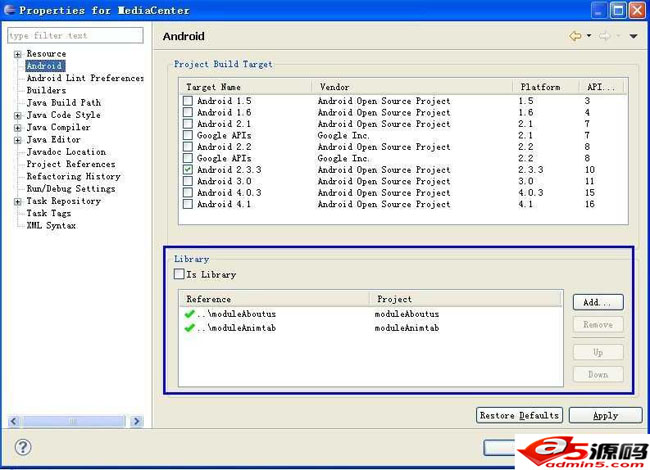Viewport: 650px width, 470px height.
Task: Enable the Is Library checkbox
Action: pos(180,274)
